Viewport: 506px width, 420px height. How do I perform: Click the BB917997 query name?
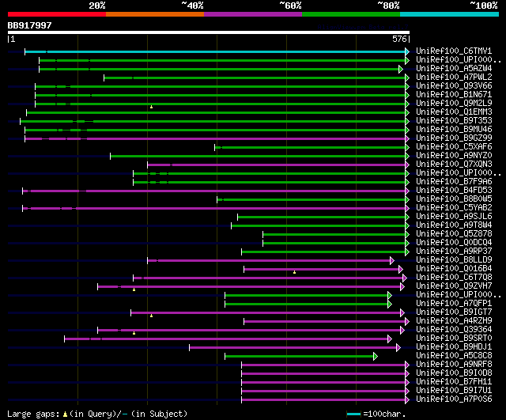(29, 25)
